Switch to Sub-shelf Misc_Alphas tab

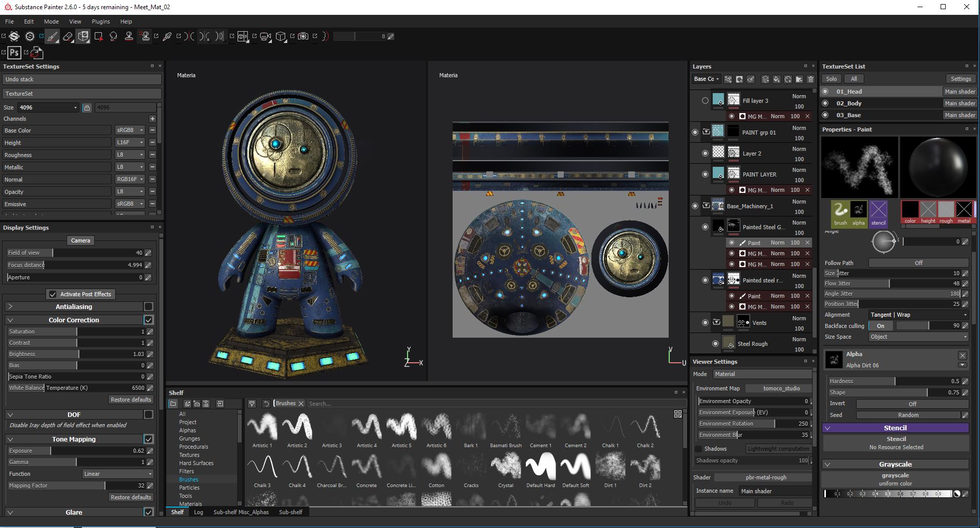[241, 512]
